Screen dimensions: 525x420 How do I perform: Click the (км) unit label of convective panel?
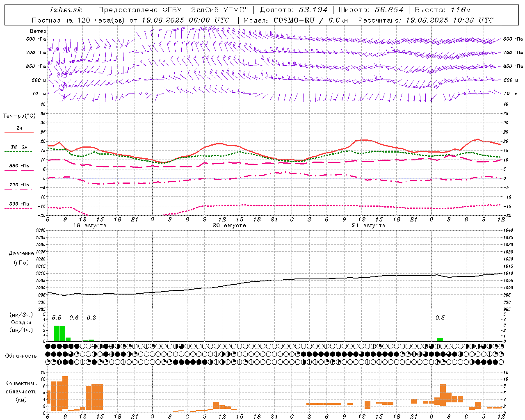click(21, 399)
